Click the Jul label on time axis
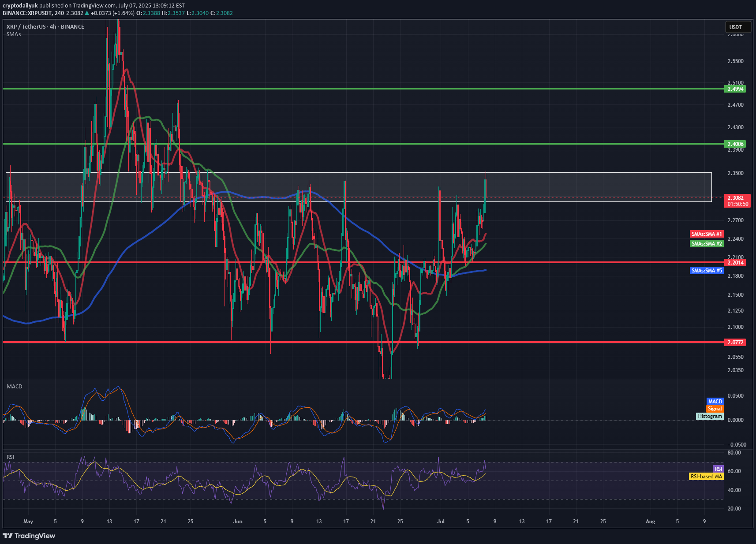 [441, 522]
